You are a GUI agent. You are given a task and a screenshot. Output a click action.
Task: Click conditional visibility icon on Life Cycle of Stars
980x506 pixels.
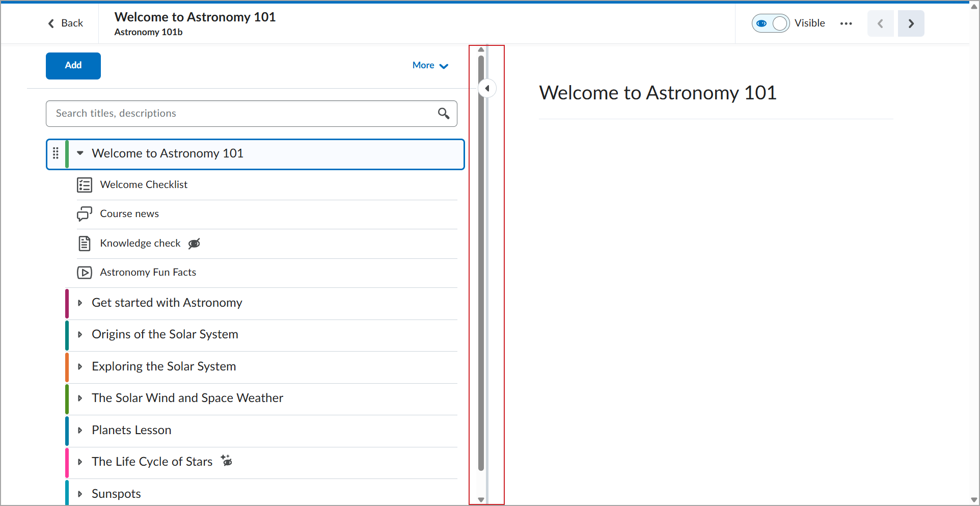pyautogui.click(x=227, y=461)
